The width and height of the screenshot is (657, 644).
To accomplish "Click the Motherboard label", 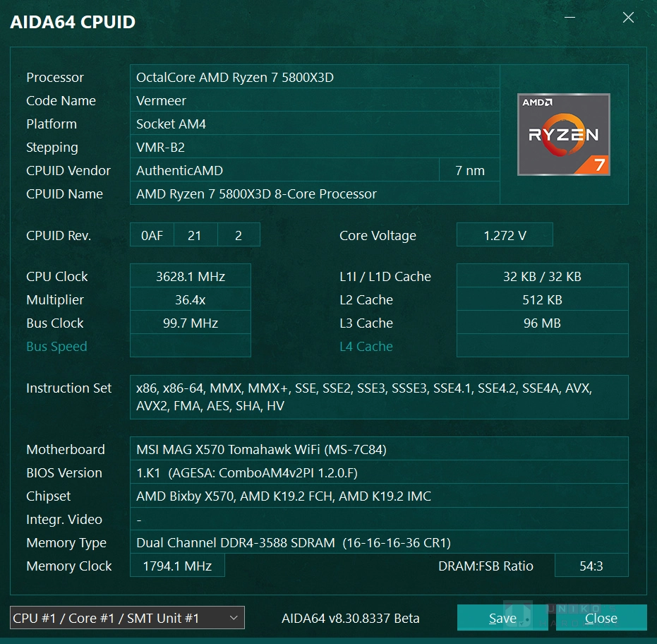I will coord(66,449).
